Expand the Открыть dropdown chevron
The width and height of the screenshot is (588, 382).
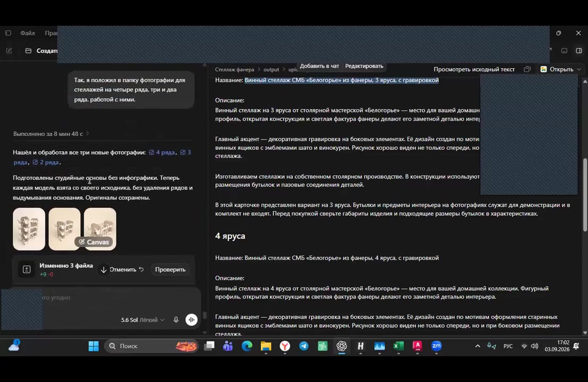coord(579,70)
